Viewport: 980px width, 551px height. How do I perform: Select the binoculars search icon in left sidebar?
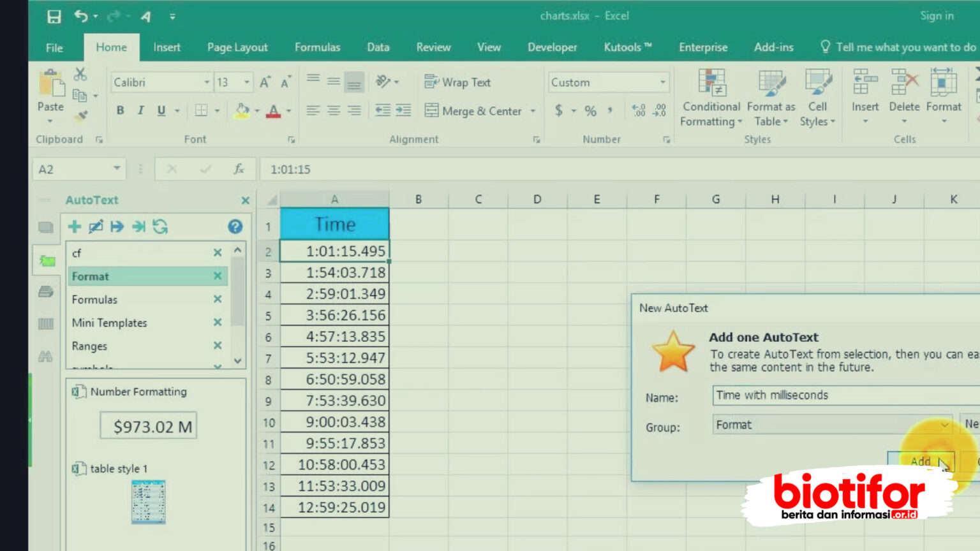45,356
